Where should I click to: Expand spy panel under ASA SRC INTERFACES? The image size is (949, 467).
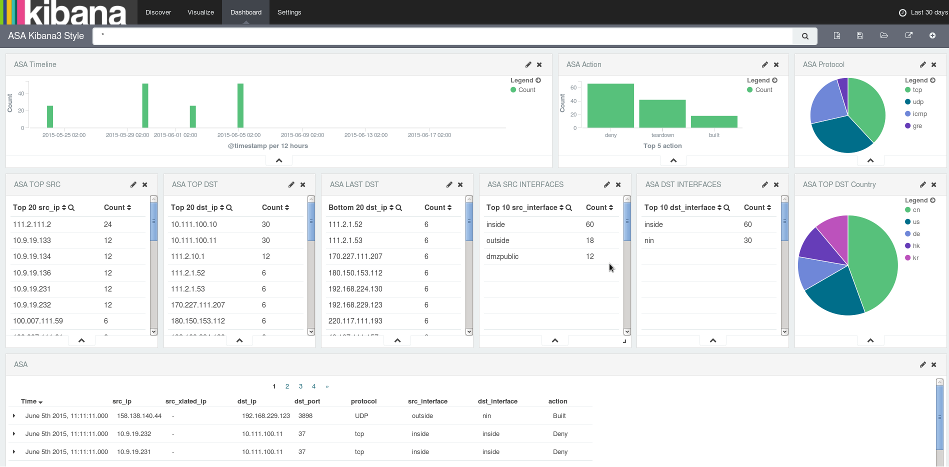[x=555, y=341]
